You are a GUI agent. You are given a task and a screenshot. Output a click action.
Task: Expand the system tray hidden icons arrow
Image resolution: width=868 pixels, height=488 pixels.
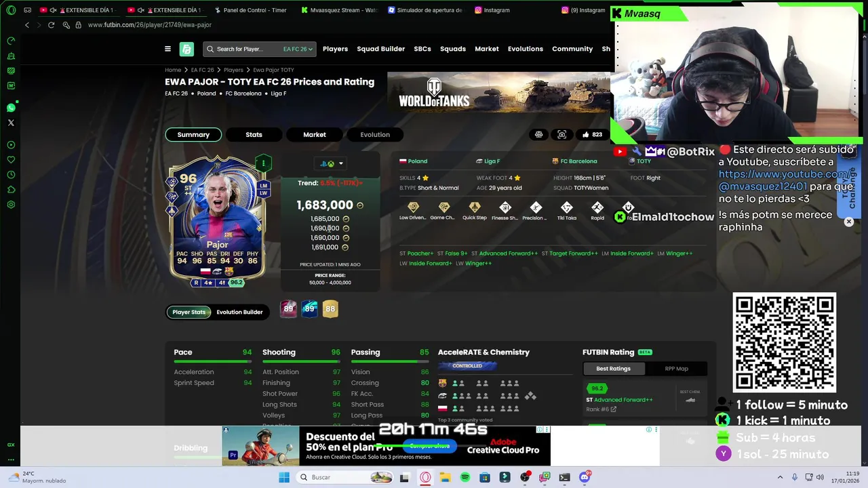pyautogui.click(x=781, y=477)
